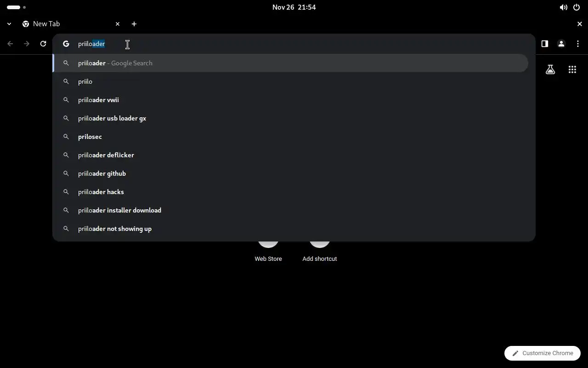Open a new tab with plus button

[x=134, y=24]
